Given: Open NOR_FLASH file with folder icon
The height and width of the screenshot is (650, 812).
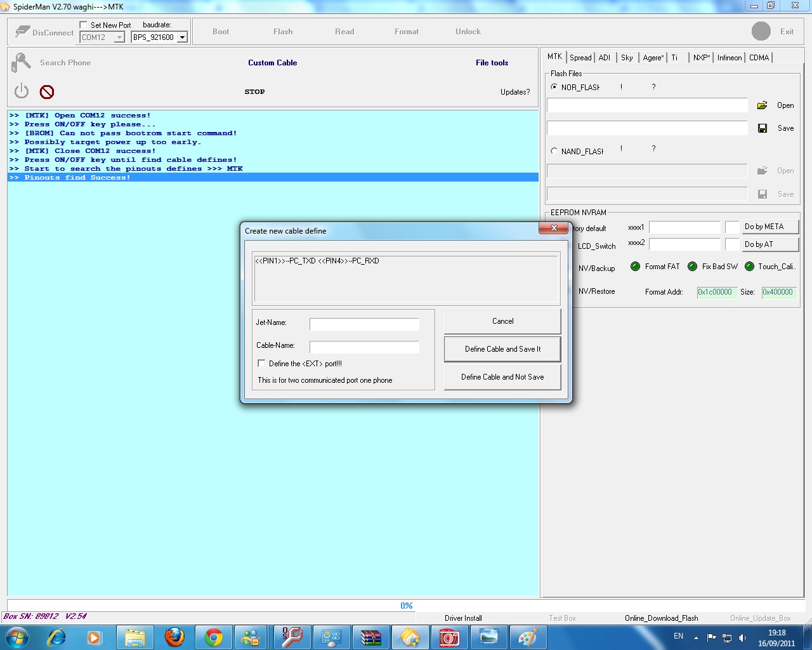Looking at the screenshot, I should pyautogui.click(x=763, y=105).
